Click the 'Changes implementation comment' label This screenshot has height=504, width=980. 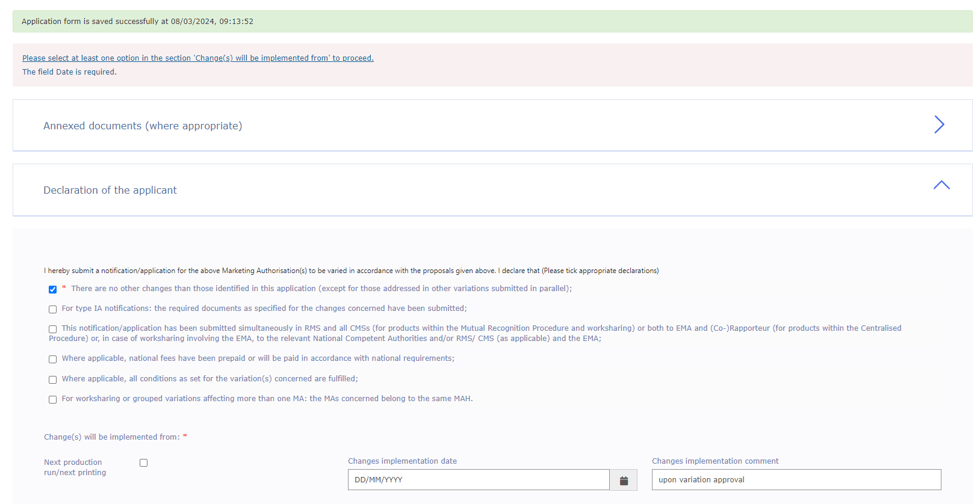click(715, 461)
